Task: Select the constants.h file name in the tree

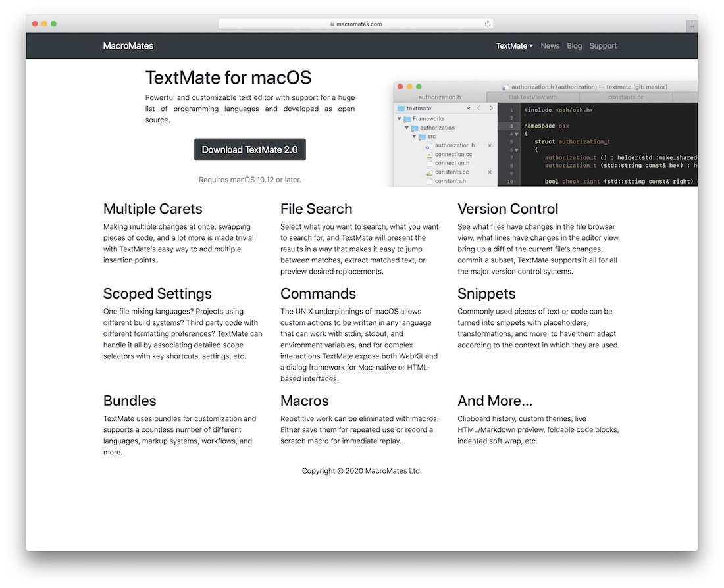Action: (450, 181)
